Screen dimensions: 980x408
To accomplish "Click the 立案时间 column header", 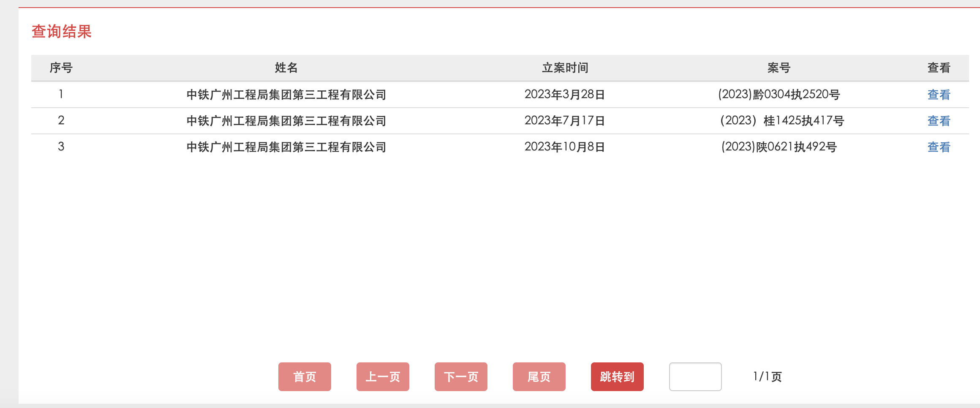I will point(565,68).
